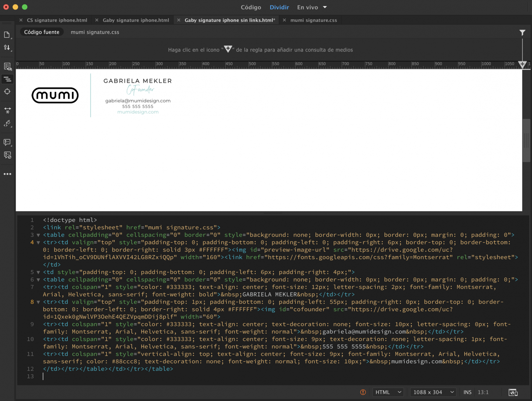
Task: Click the CoFounder script image in preview
Action: 140,90
